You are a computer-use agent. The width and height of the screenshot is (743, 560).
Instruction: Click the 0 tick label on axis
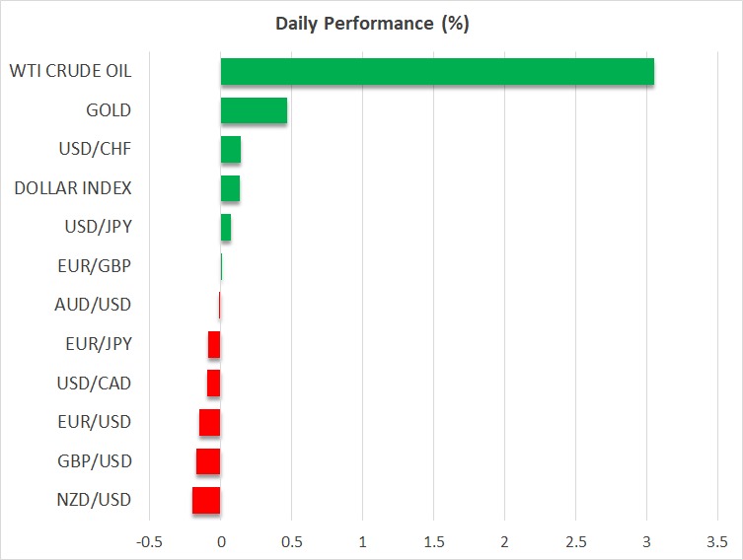[x=221, y=541]
